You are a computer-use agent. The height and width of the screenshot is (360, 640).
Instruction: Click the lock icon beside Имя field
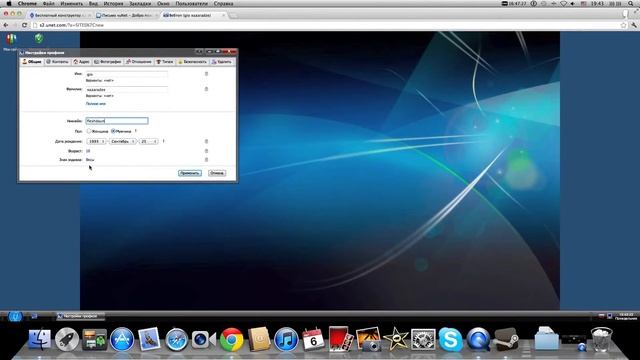point(206,74)
